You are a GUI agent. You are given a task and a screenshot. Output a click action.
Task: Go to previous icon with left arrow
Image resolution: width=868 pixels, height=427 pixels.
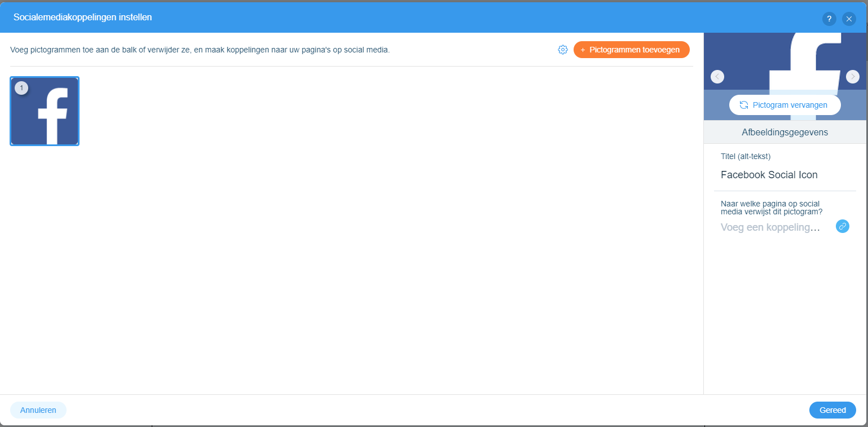click(x=717, y=77)
